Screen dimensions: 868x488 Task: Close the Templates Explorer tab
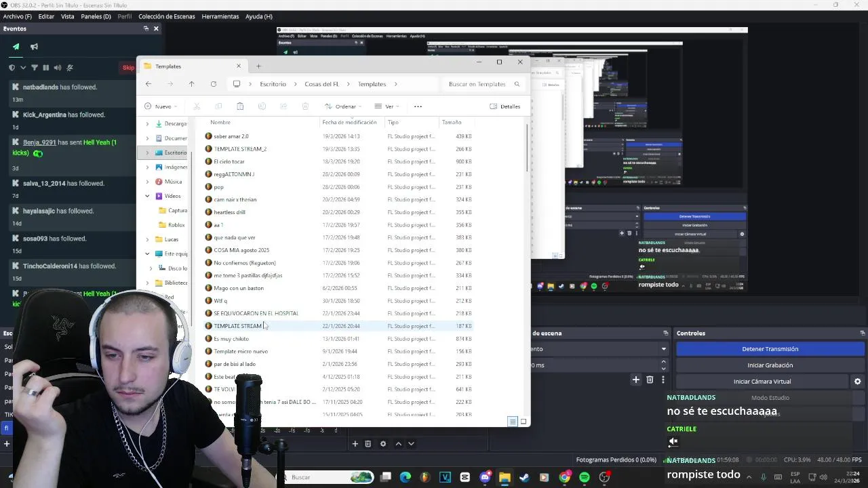click(x=239, y=66)
